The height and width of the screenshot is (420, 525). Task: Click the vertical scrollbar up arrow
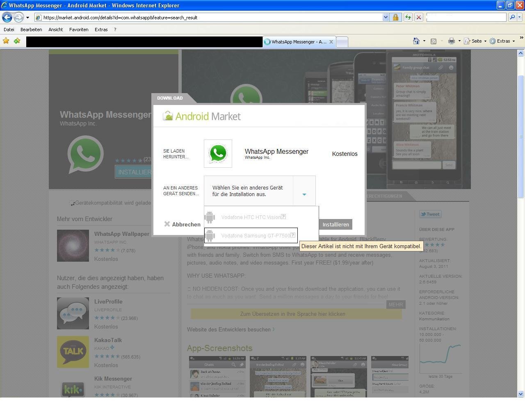coord(521,53)
